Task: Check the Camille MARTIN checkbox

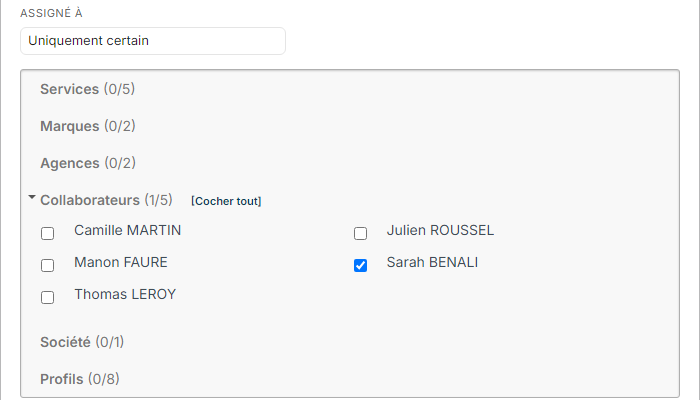Action: click(47, 233)
